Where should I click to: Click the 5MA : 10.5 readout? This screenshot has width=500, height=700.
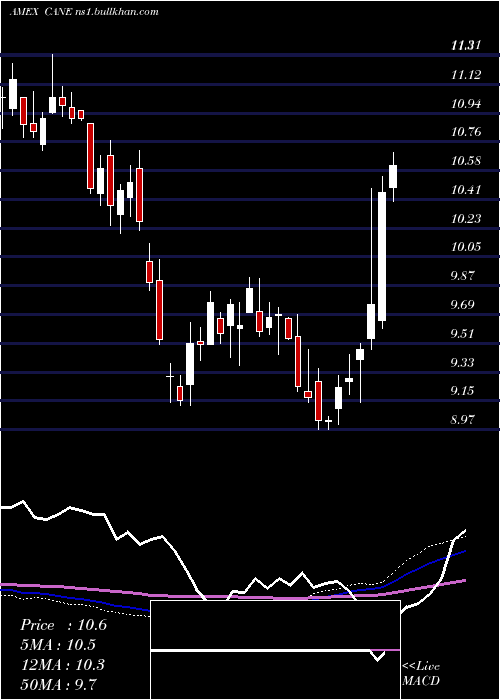tap(58, 645)
